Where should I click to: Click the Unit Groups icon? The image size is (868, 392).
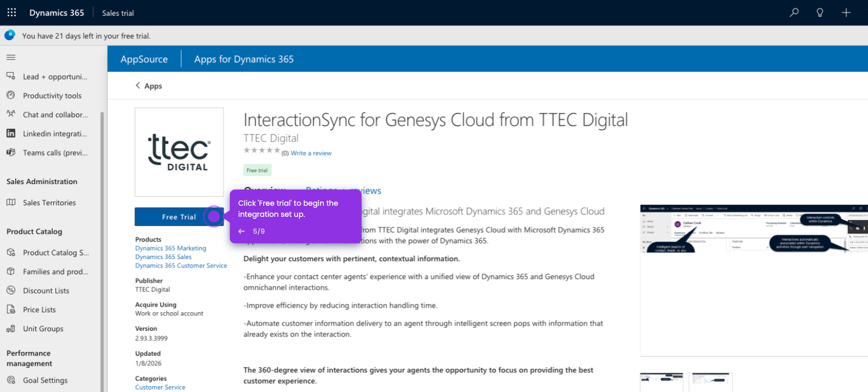pos(11,329)
